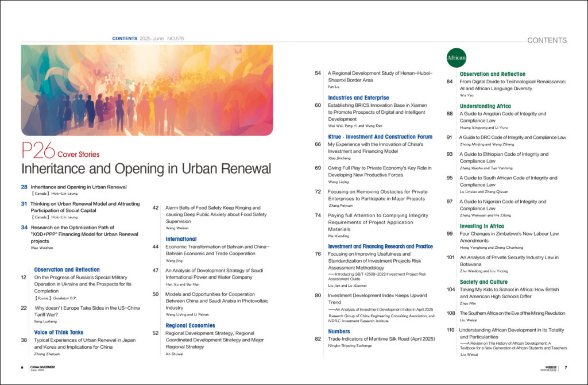The image size is (588, 385).
Task: Click author name 'Ningbo Shipping Exchange'
Action: pos(350,345)
